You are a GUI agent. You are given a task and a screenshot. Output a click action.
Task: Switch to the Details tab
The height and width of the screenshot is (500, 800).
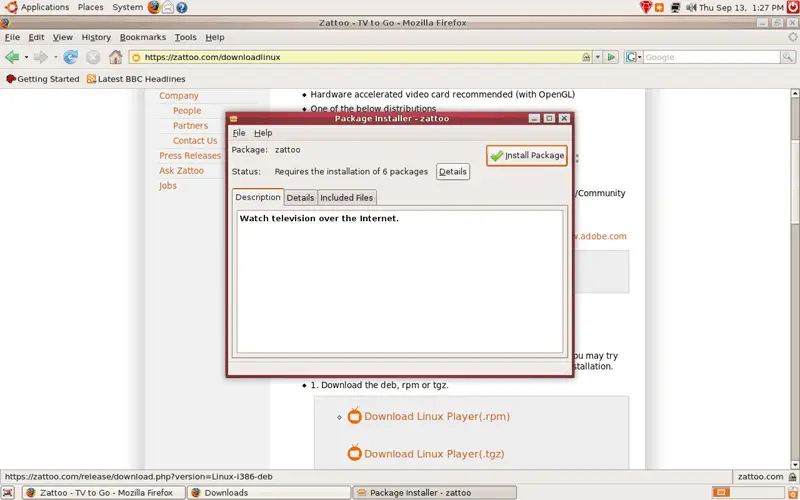[x=300, y=197]
